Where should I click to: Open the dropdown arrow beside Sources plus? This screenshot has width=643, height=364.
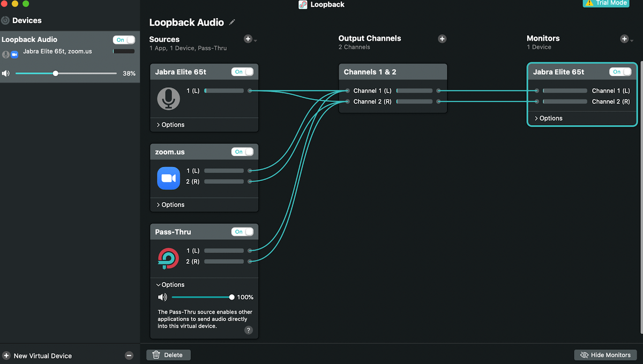tap(256, 40)
